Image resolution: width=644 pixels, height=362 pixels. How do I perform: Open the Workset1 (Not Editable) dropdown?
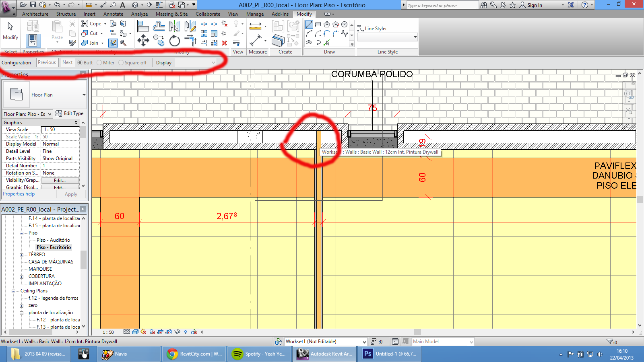[x=326, y=341]
